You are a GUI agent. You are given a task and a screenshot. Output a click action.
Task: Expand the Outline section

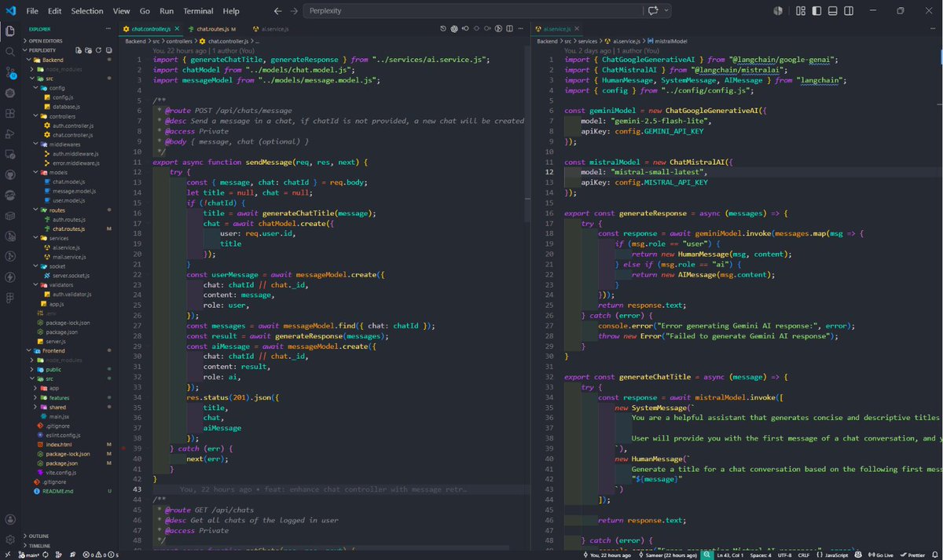[69, 536]
